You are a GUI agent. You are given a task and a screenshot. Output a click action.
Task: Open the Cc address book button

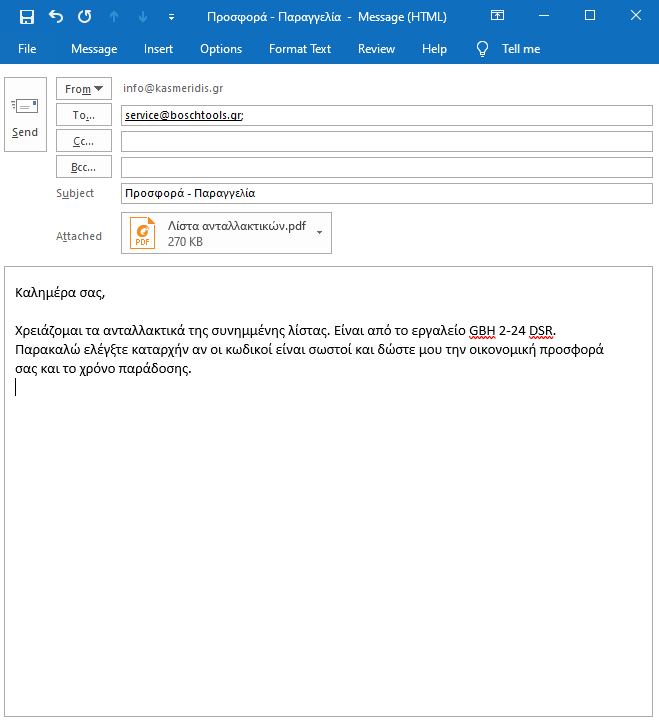coord(84,141)
